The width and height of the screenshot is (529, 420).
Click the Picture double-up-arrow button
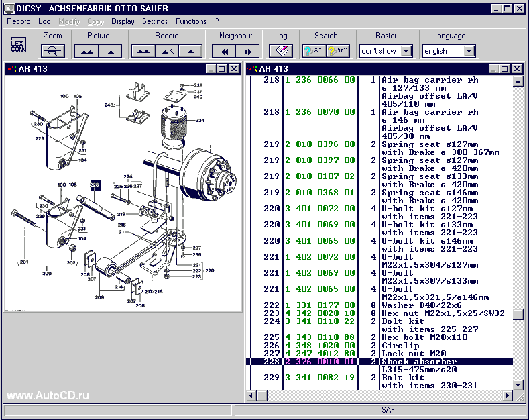pyautogui.click(x=86, y=51)
